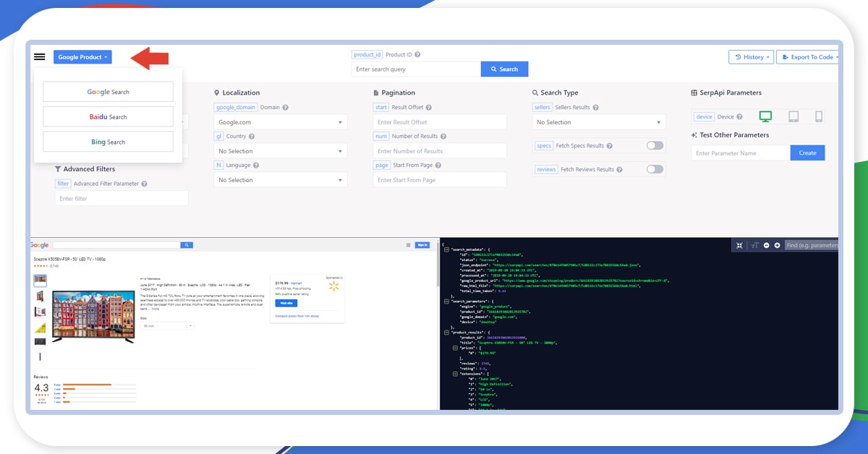Open the Sellers Results dropdown
Viewport: 868px width, 454px height.
pyautogui.click(x=599, y=122)
